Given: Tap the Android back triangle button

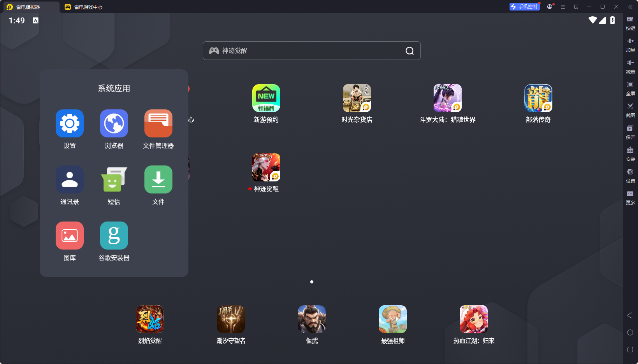Looking at the screenshot, I should 630,315.
